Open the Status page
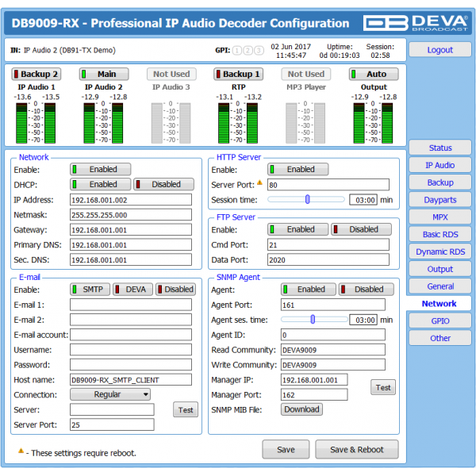 [x=440, y=148]
